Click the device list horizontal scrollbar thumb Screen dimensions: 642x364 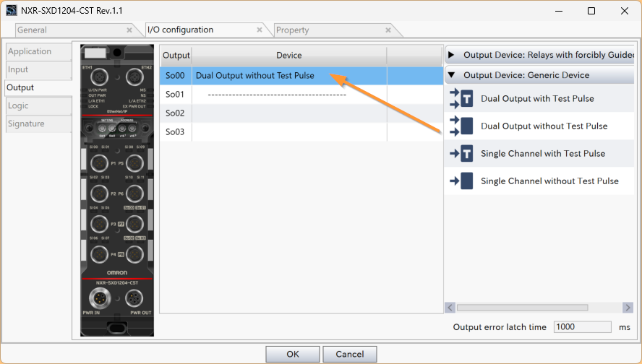(x=523, y=307)
